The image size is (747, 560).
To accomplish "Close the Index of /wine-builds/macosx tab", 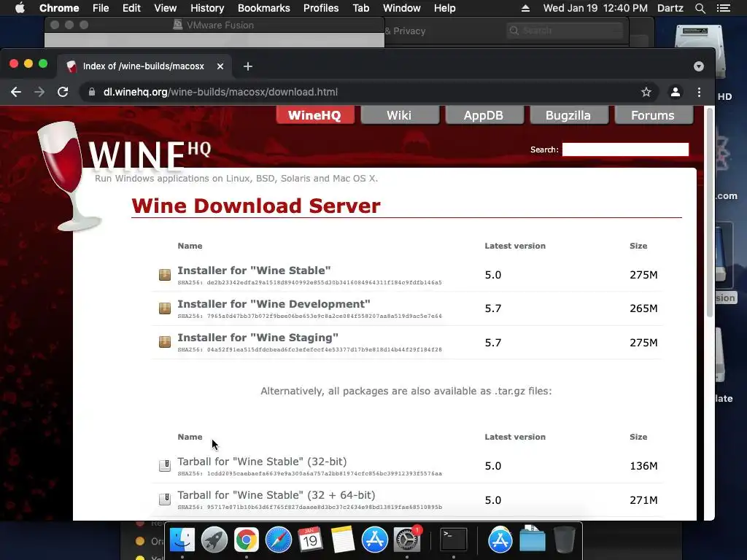I will click(220, 66).
